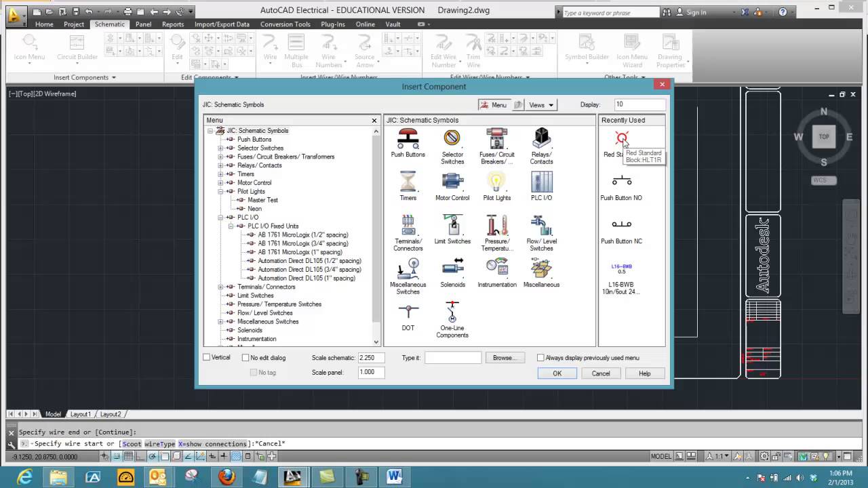
Task: Select the Push Buttons symbol icon
Action: click(408, 138)
